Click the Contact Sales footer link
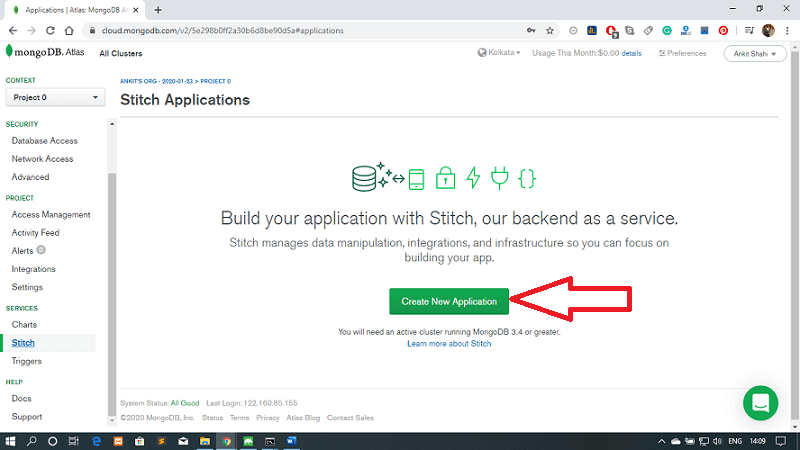The image size is (800, 450). (x=350, y=418)
